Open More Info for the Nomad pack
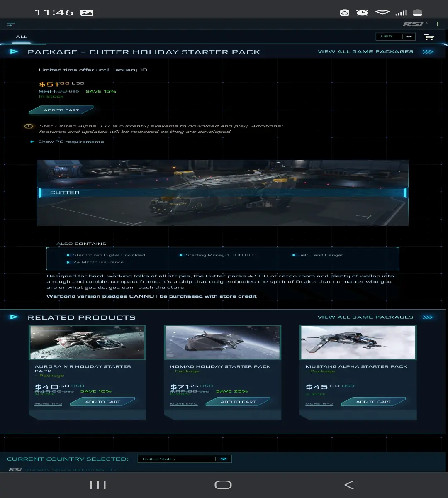This screenshot has height=498, width=448. click(184, 403)
